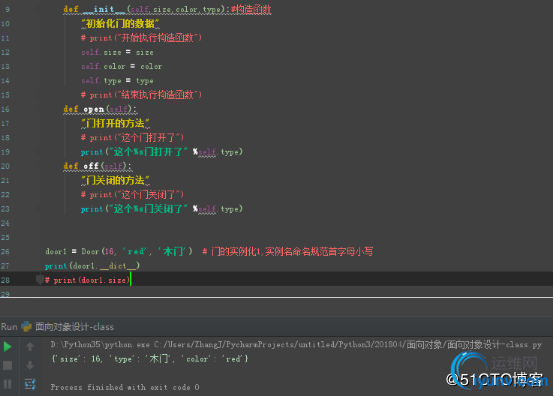This screenshot has width=554, height=397.
Task: Click gutter line number 16
Action: coord(5,109)
